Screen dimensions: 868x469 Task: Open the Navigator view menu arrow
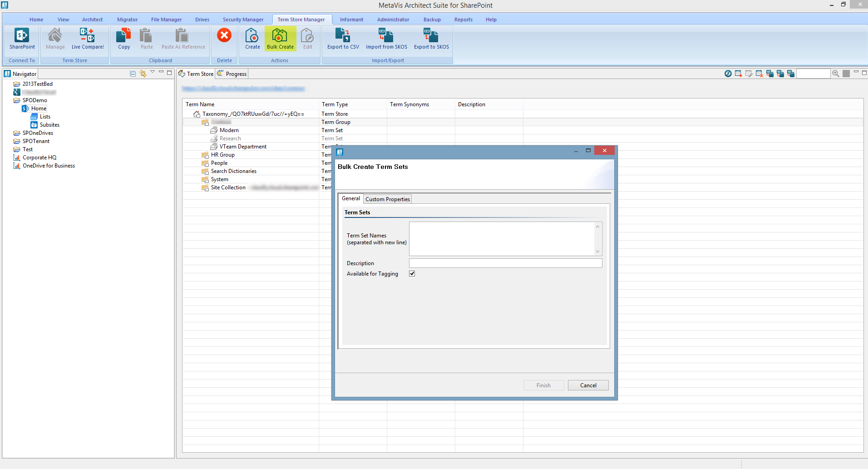[x=153, y=72]
